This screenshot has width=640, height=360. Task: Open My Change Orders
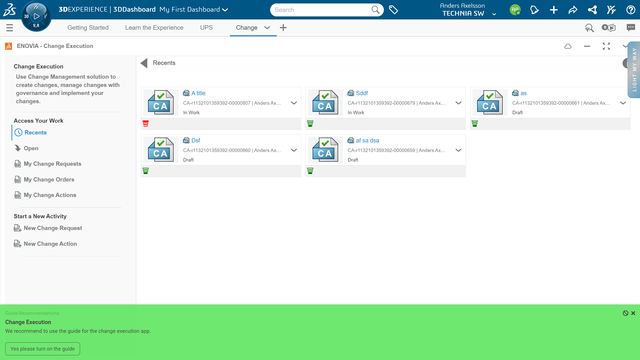49,180
